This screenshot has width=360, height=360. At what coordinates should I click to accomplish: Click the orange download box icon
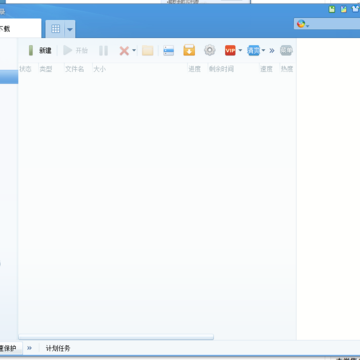point(189,50)
